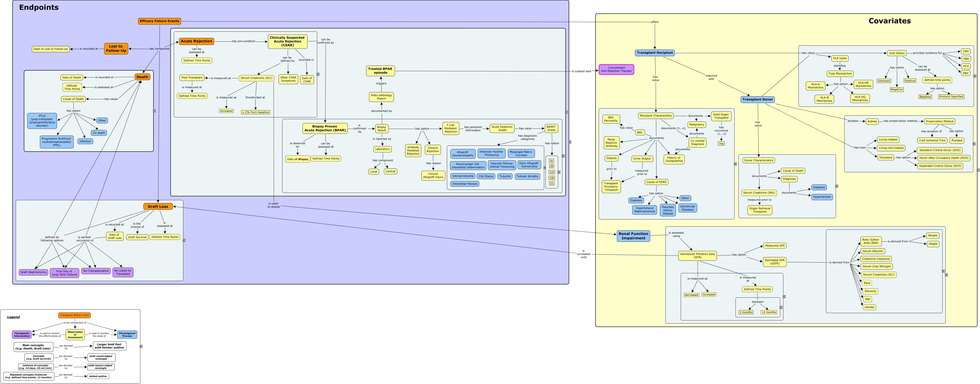Collapse the Death nested node group
The image size is (980, 384).
pos(155,111)
